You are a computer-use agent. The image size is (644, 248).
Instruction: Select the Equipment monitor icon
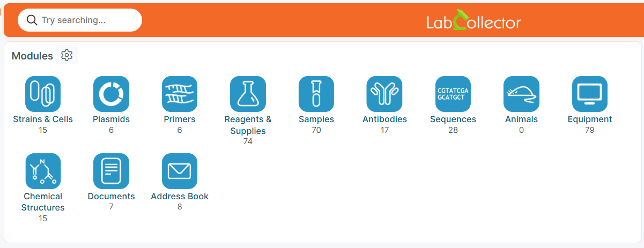590,94
